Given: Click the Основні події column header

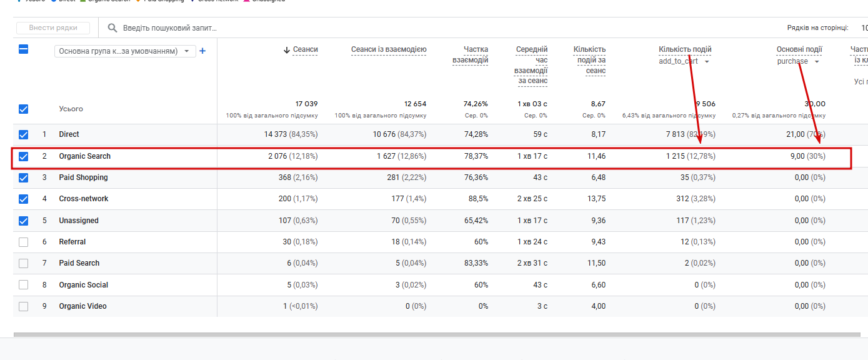Looking at the screenshot, I should (799, 50).
